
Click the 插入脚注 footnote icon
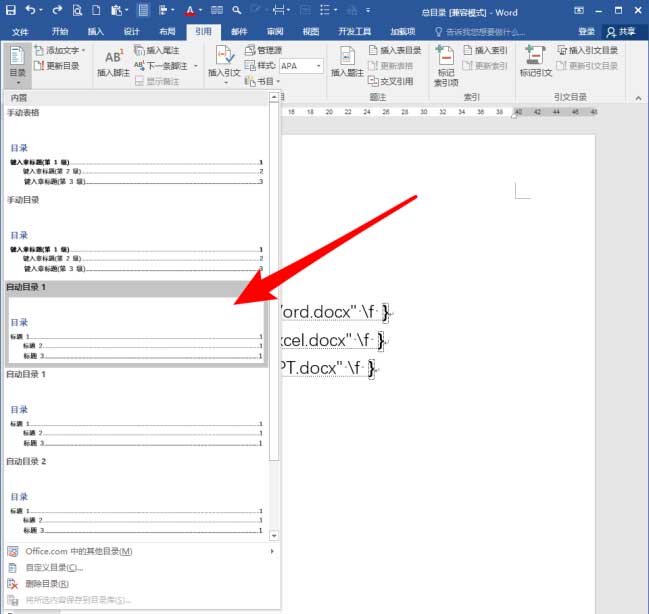pos(113,60)
